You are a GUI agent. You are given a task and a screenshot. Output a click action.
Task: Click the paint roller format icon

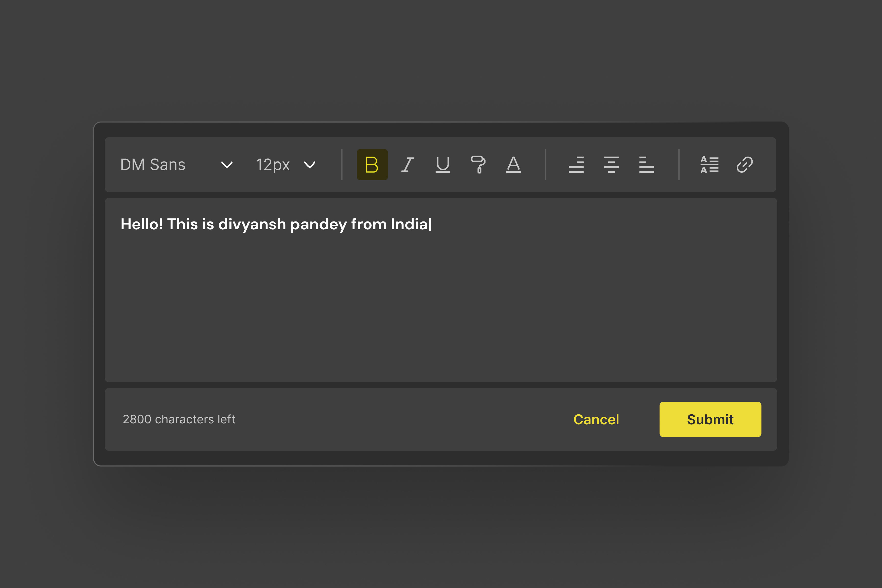[x=478, y=165]
